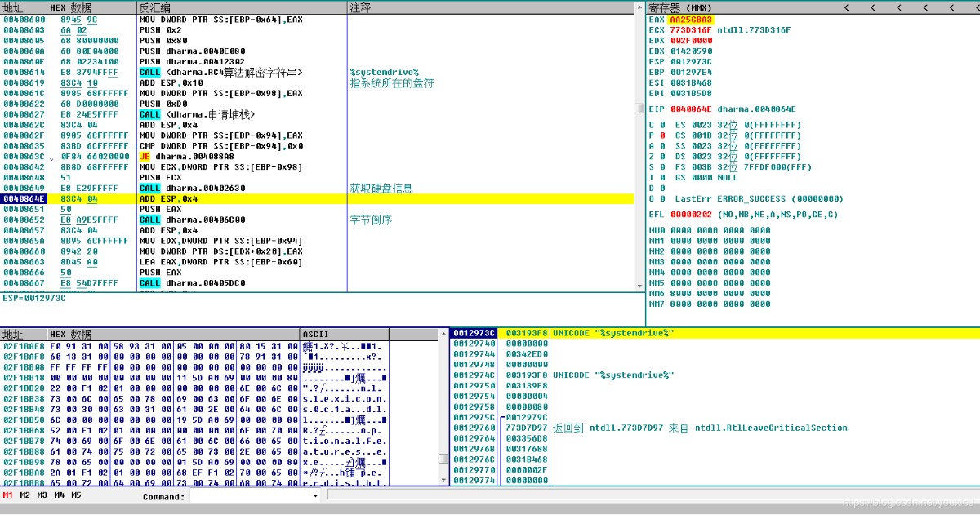The image size is (980, 515).
Task: Select dump address 02F1BAE8
Action: tap(23, 346)
